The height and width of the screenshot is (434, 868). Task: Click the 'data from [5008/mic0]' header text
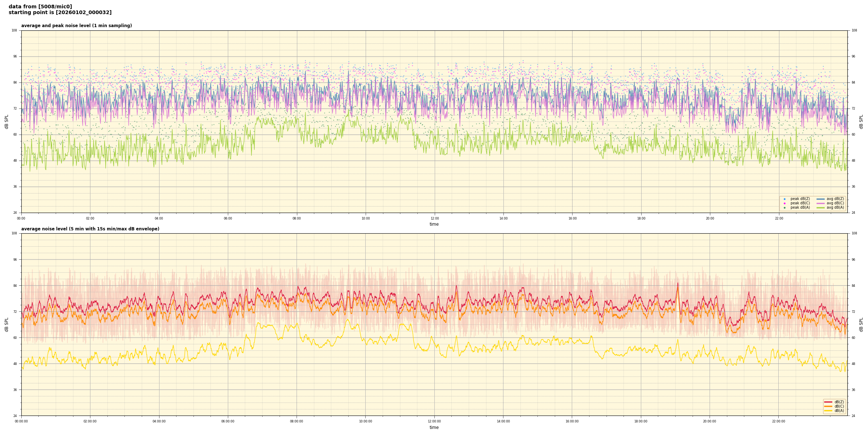pyautogui.click(x=40, y=7)
